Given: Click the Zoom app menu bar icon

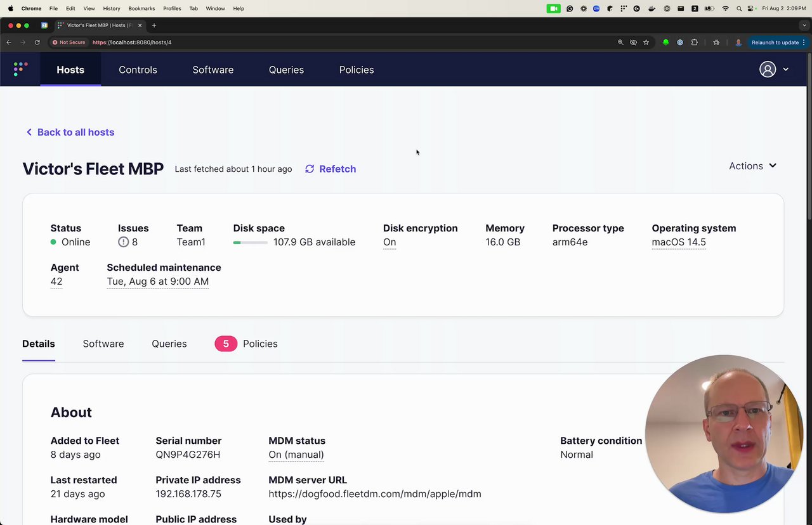Looking at the screenshot, I should [x=596, y=8].
